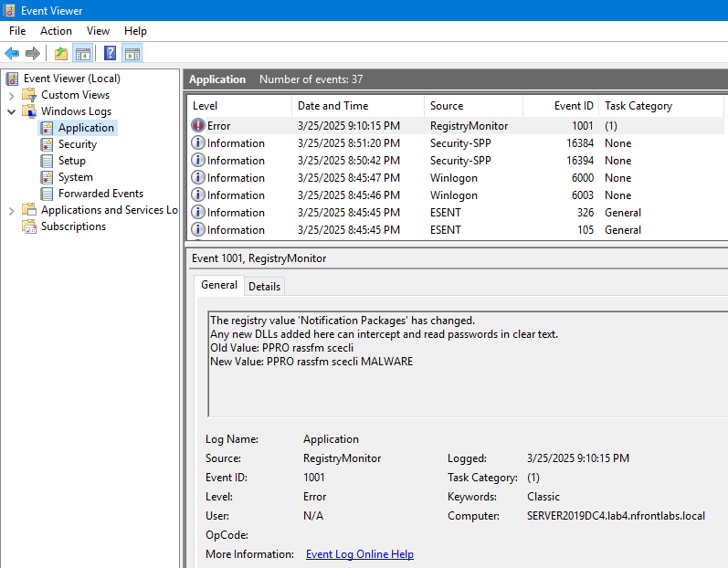The height and width of the screenshot is (568, 728).
Task: Toggle the Show/Hide Action Pane icon
Action: (132, 53)
